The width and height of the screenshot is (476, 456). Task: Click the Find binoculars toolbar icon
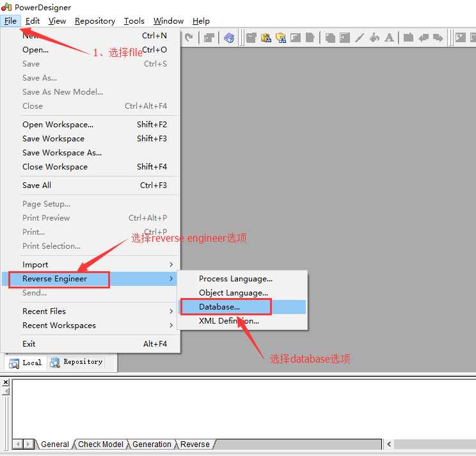[x=281, y=38]
